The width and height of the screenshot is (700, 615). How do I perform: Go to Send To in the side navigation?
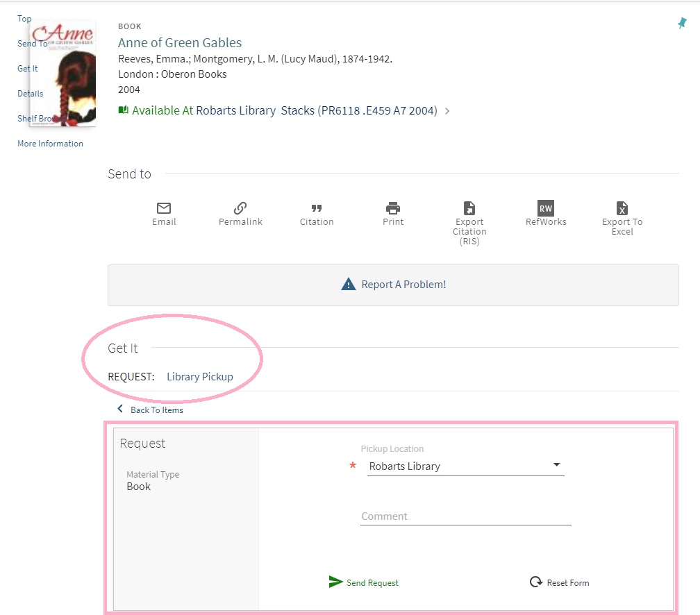32,43
